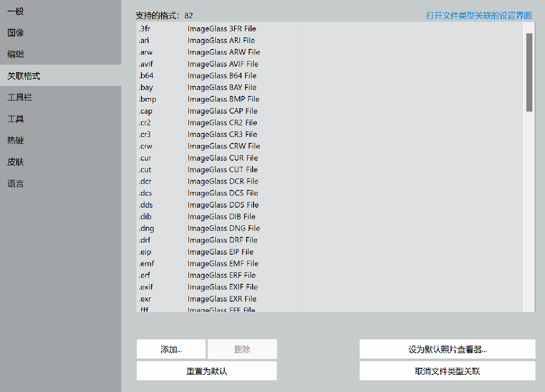The image size is (545, 392).
Task: Click the ImageGlass DDS File description
Action: 223,205
